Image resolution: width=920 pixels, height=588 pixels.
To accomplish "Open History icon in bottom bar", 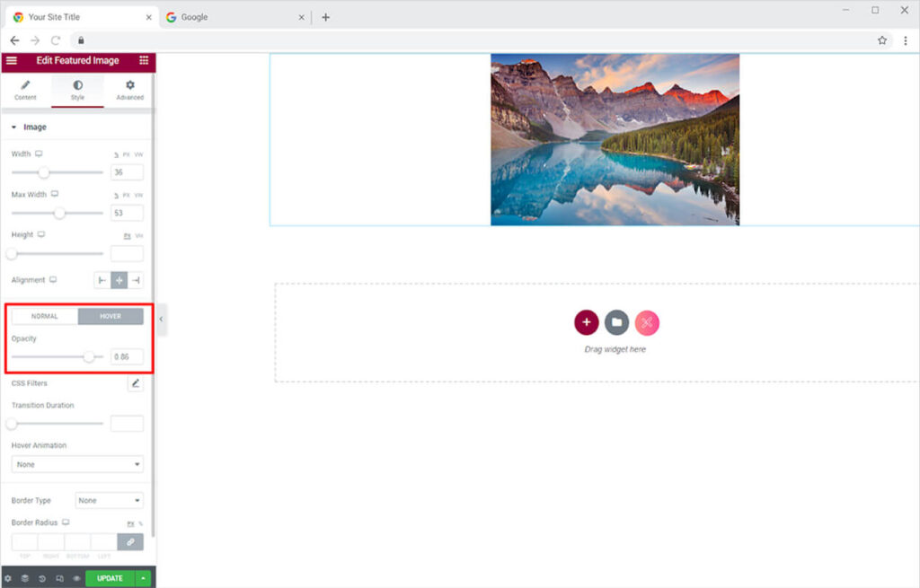I will pyautogui.click(x=42, y=578).
